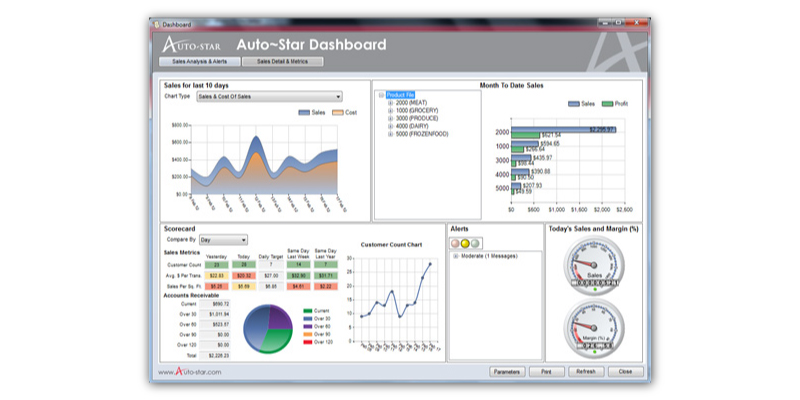This screenshot has height=400, width=800.
Task: Click Same Day Last Year cell $31.71
Action: point(326,276)
